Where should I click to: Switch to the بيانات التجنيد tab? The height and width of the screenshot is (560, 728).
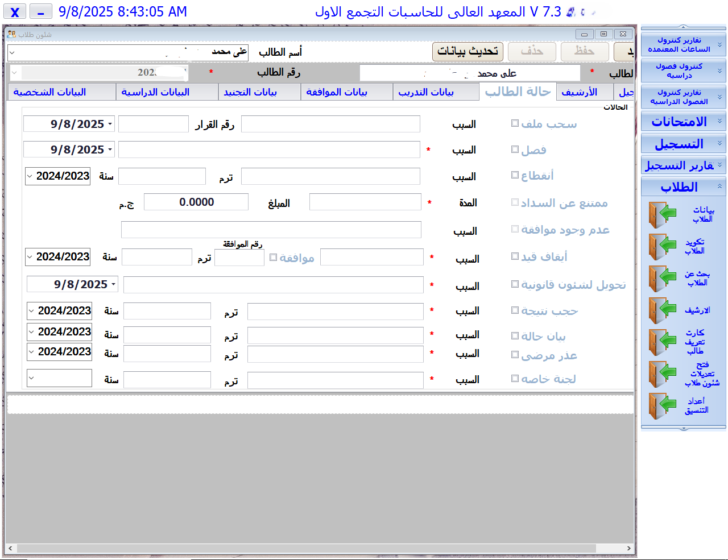pyautogui.click(x=259, y=92)
